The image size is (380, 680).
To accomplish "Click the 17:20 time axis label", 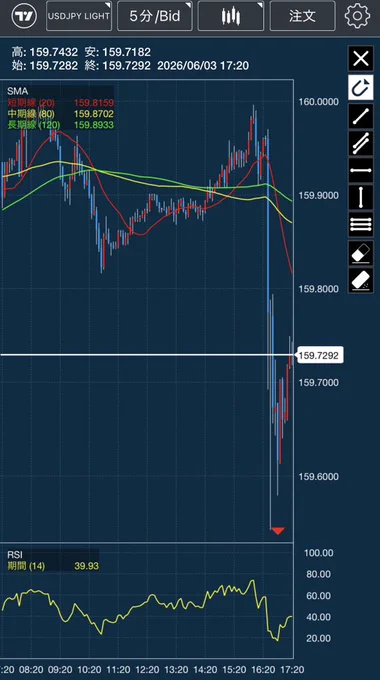I will [x=293, y=669].
